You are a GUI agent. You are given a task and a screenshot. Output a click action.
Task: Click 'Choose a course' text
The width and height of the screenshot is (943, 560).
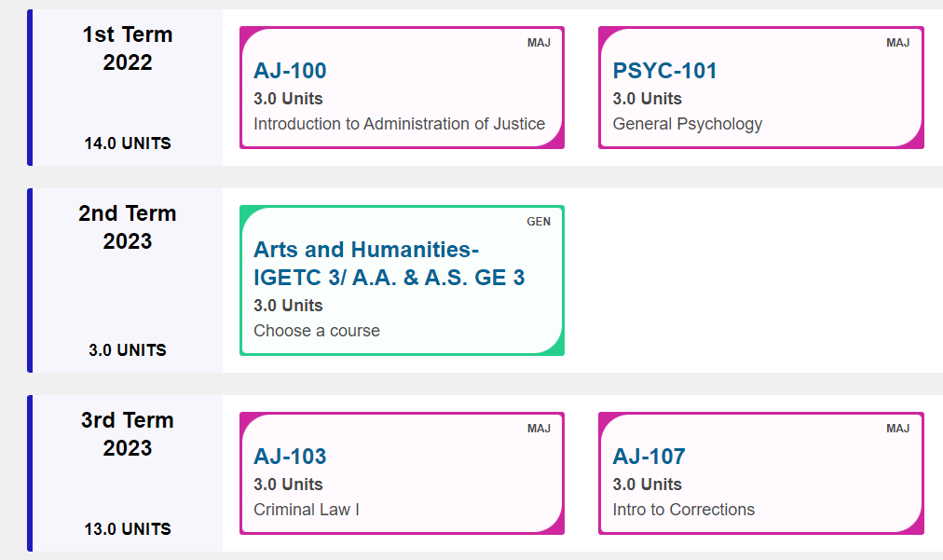(317, 331)
